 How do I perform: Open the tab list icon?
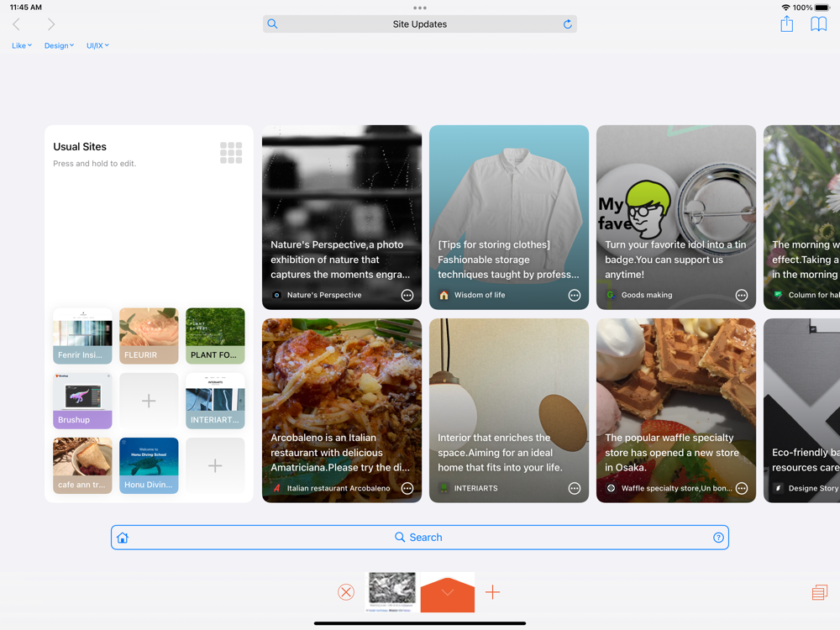[x=820, y=592]
